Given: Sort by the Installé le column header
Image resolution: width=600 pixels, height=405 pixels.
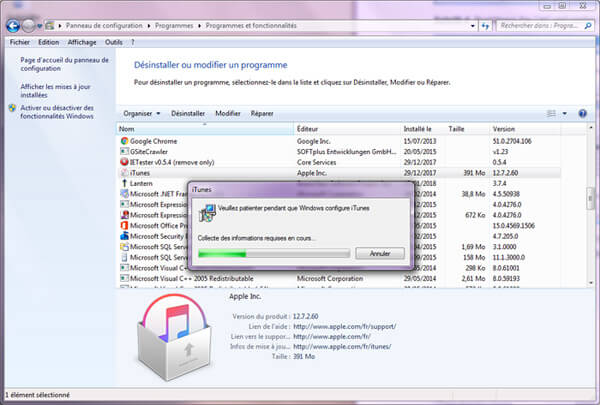Looking at the screenshot, I should point(422,129).
